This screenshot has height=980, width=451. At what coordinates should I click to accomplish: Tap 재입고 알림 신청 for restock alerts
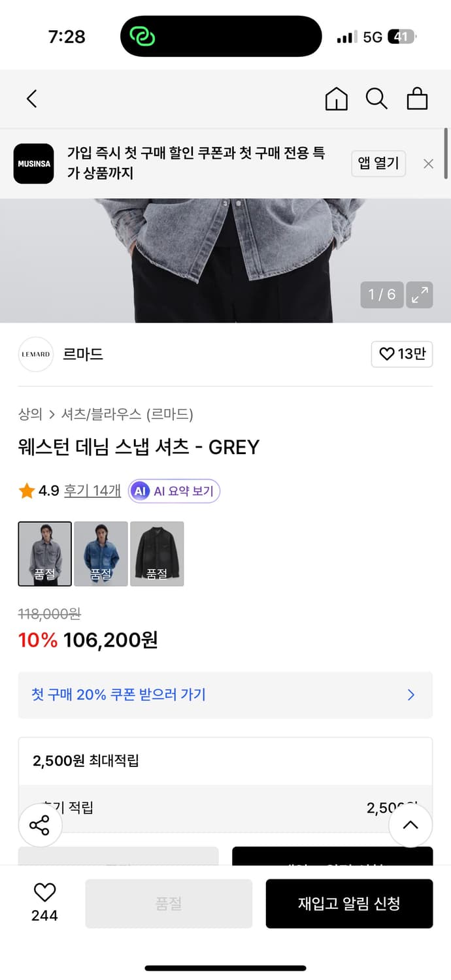coord(349,904)
